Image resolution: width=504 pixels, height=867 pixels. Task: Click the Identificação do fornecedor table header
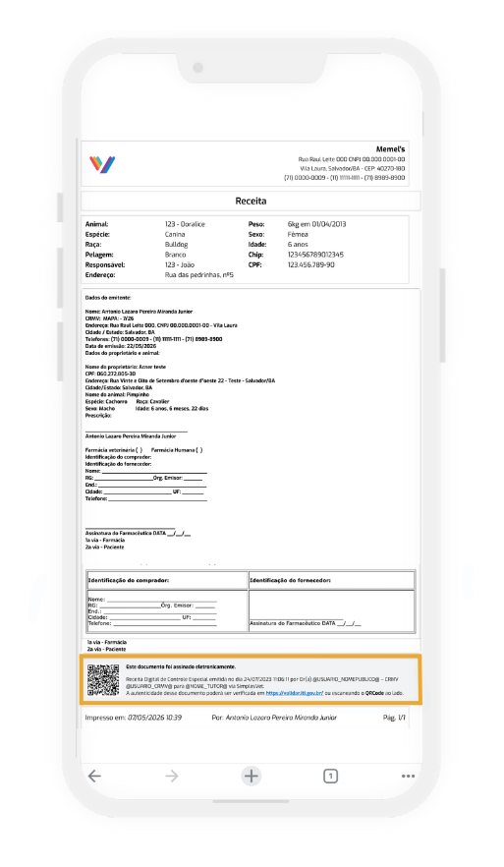290,580
